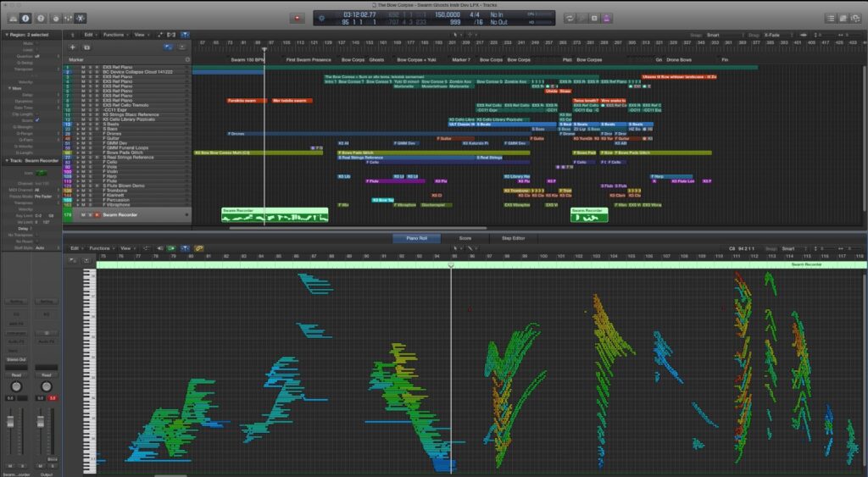
Task: Show automation icon in Tracks menu bar
Action: pyautogui.click(x=160, y=35)
